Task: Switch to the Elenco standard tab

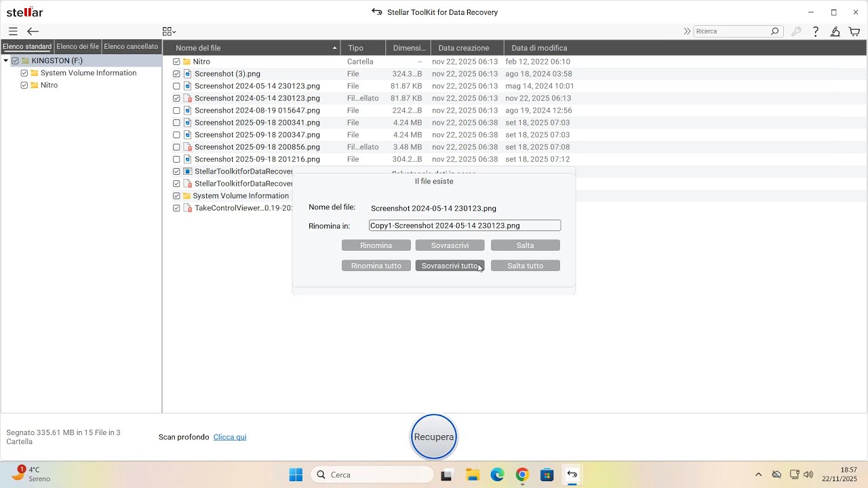Action: pos(27,47)
